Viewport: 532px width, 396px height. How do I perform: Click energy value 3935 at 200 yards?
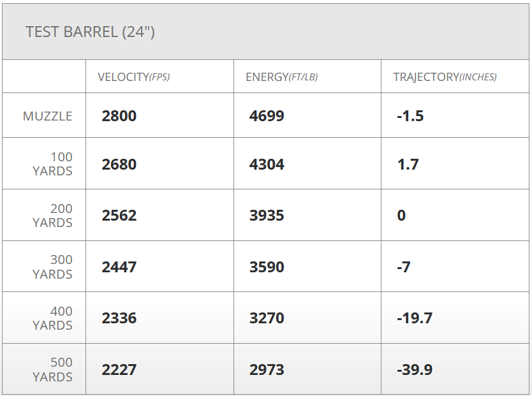point(267,216)
